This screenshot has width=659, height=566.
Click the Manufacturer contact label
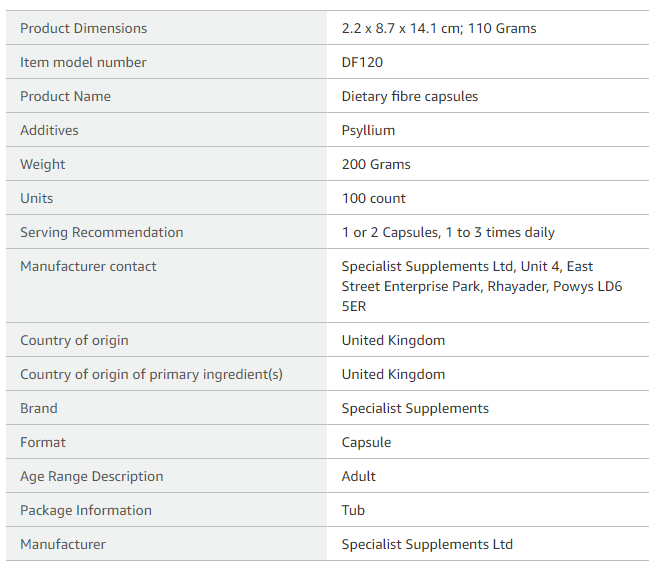point(88,266)
